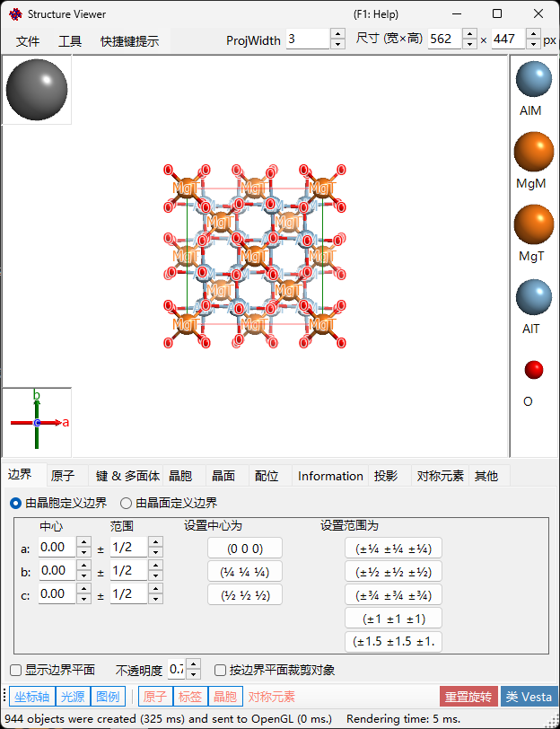Set range to (±1.5 ±1.5 ±1.5)
The height and width of the screenshot is (729, 560).
click(x=393, y=642)
